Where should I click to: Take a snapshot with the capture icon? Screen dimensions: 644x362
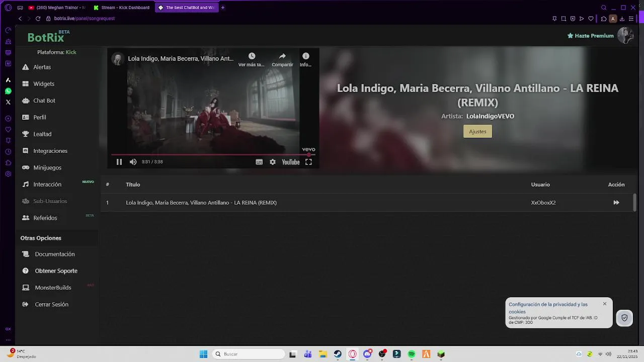pyautogui.click(x=563, y=19)
